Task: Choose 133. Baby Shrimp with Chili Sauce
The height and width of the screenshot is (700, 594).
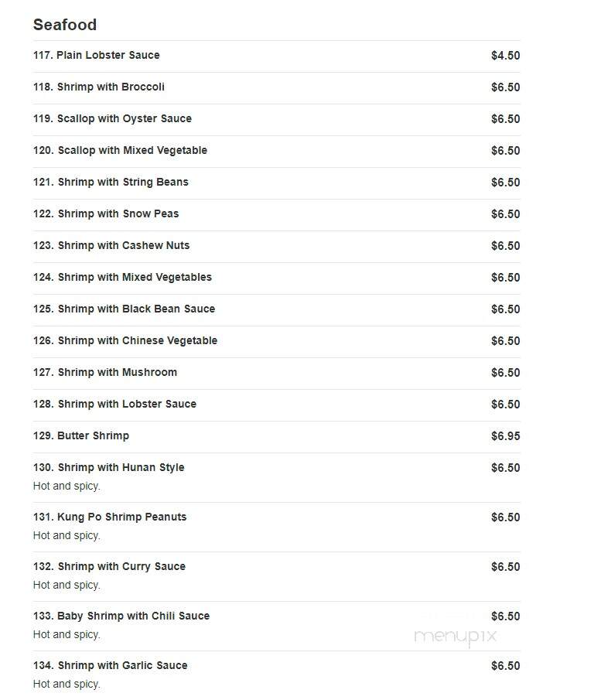Action: 121,616
